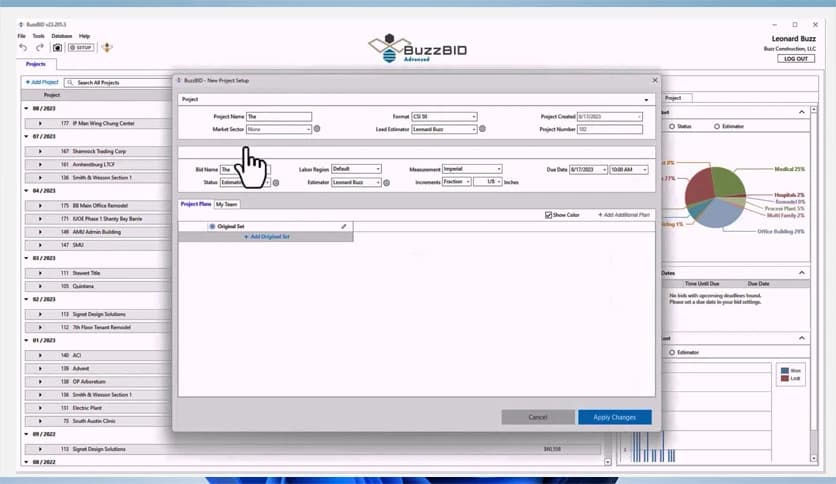Click the Add Project link
The image size is (836, 484).
(x=42, y=83)
